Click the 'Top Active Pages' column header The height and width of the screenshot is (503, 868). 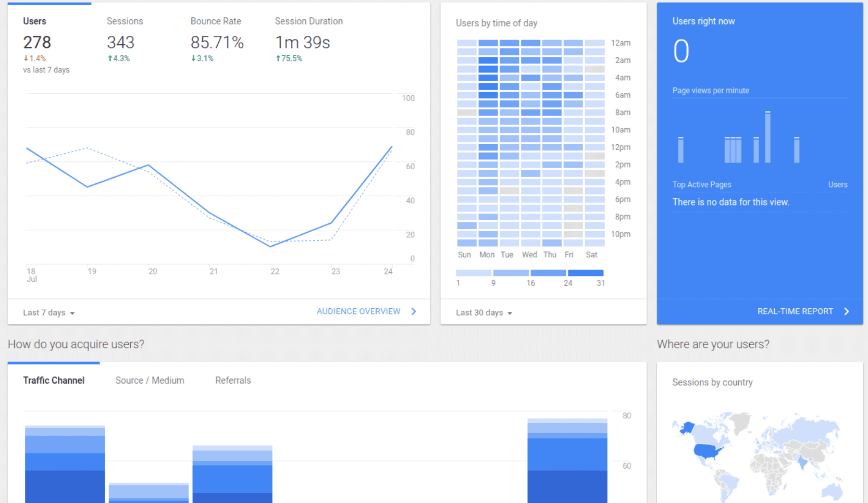[x=702, y=184]
